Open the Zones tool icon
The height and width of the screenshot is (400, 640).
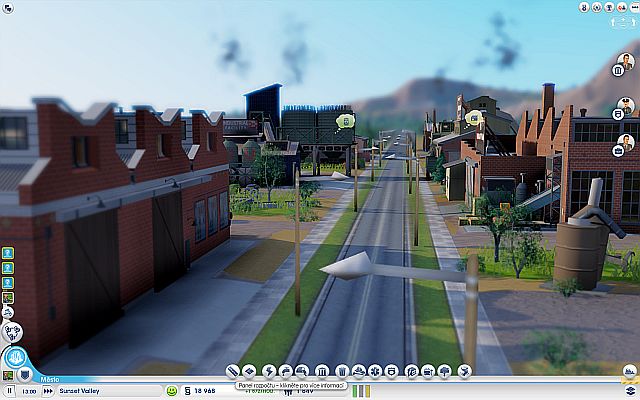(249, 371)
